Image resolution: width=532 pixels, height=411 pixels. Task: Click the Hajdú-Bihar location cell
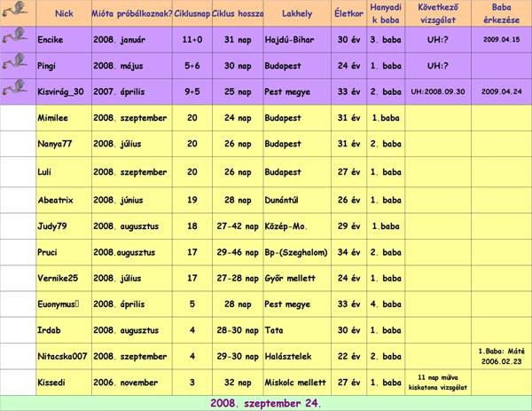[292, 40]
